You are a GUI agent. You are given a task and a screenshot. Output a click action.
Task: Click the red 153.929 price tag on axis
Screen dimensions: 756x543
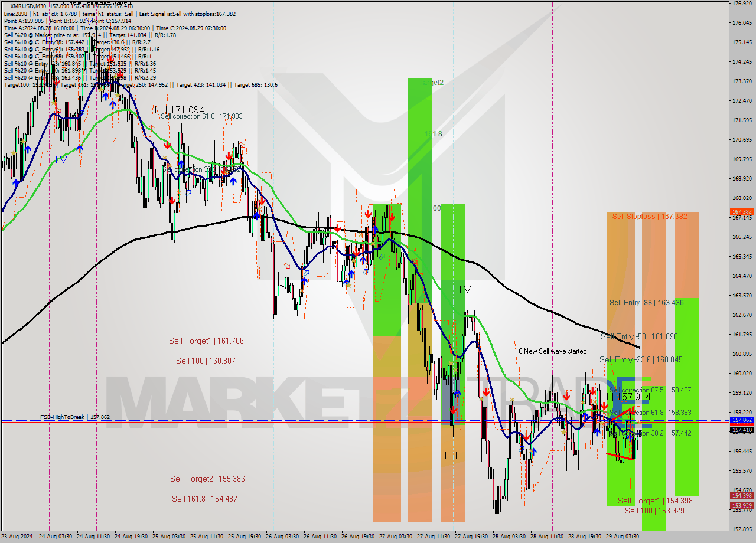click(x=742, y=506)
